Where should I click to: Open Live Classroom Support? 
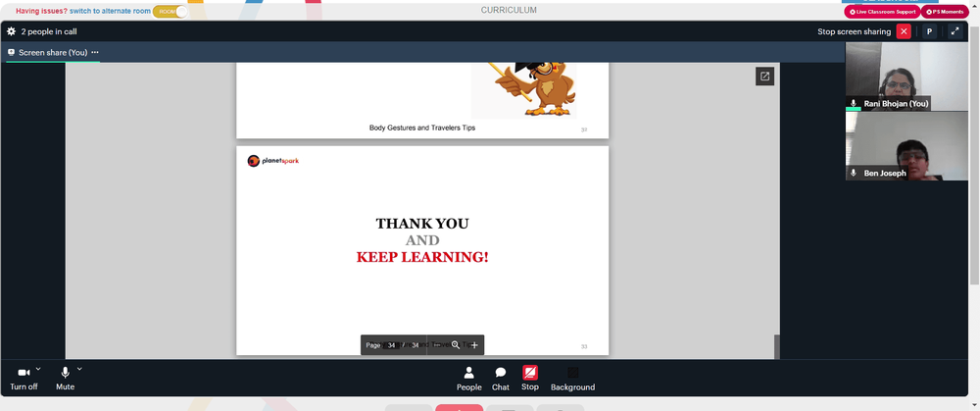coord(882,12)
